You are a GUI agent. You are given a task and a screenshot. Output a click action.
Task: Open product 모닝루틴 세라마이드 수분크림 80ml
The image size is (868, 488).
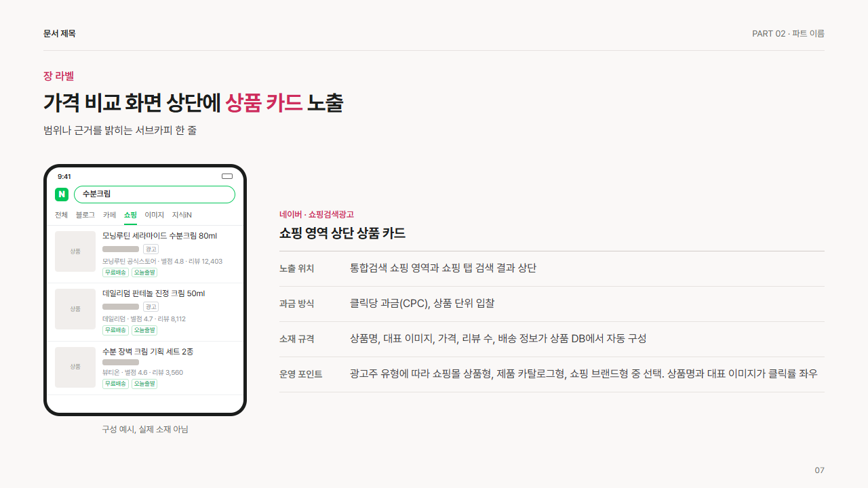click(159, 236)
